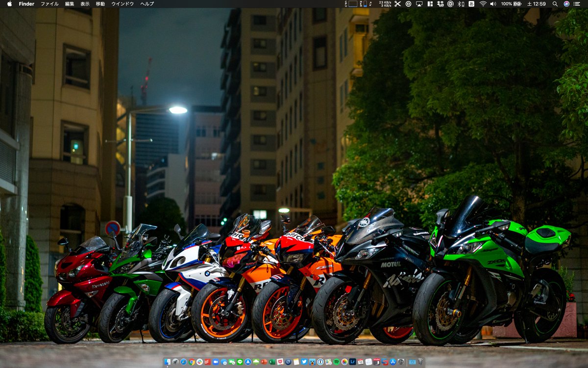588x368 pixels.
Task: Open Twitter from the Dock
Action: 304,362
